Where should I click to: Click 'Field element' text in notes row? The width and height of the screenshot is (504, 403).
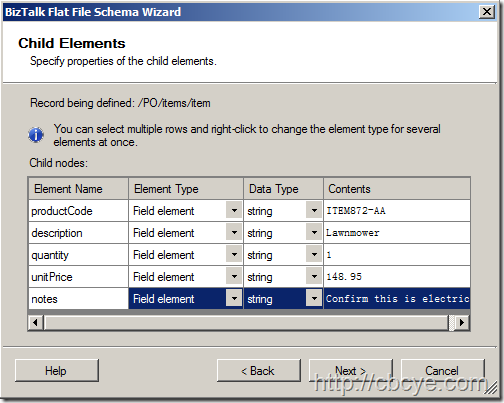click(x=163, y=299)
